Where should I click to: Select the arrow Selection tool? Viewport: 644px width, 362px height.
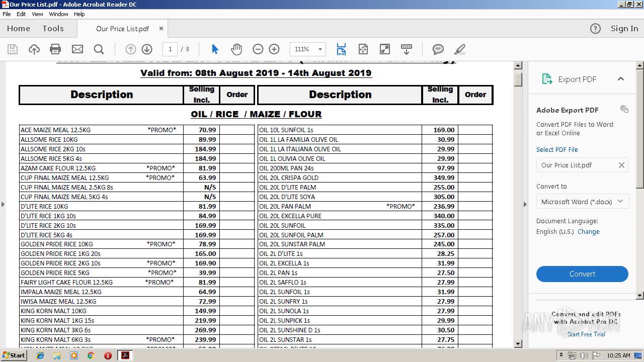[215, 49]
